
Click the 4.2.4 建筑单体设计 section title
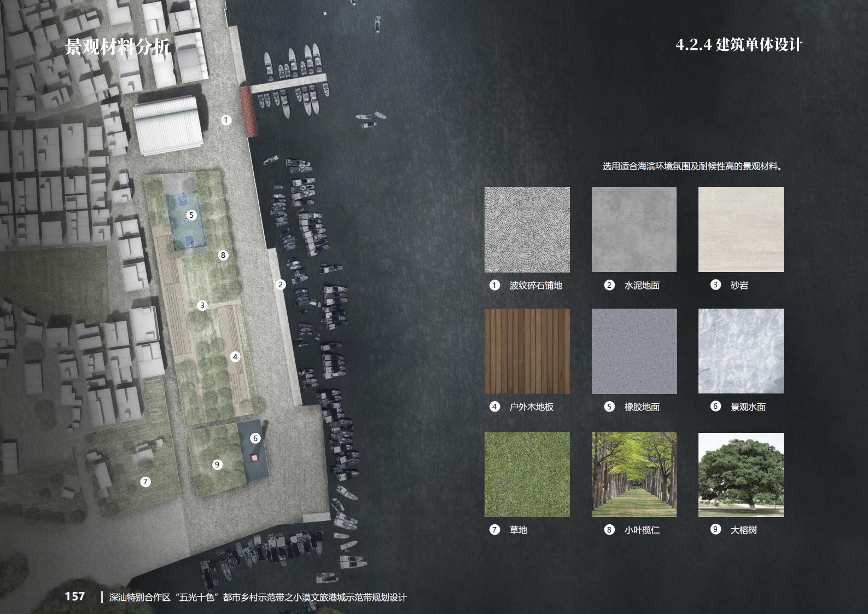[739, 44]
